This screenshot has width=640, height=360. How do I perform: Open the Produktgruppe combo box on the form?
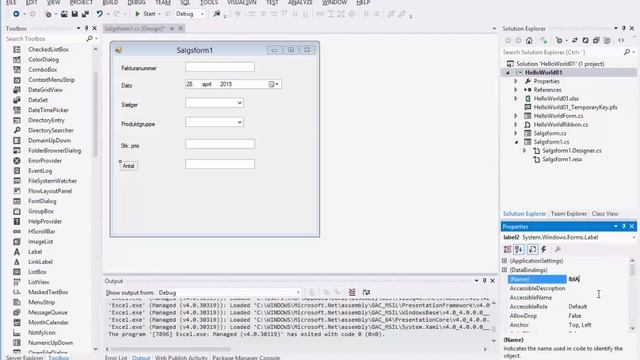pyautogui.click(x=240, y=122)
